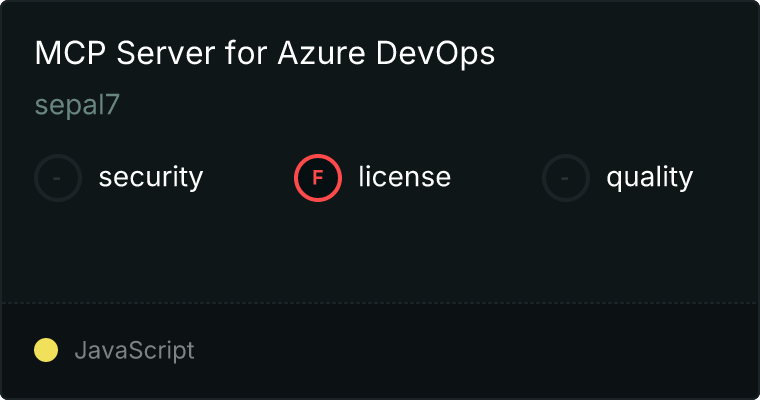This screenshot has height=400, width=760.
Task: Click the letter F in the license badge
Action: click(x=318, y=178)
